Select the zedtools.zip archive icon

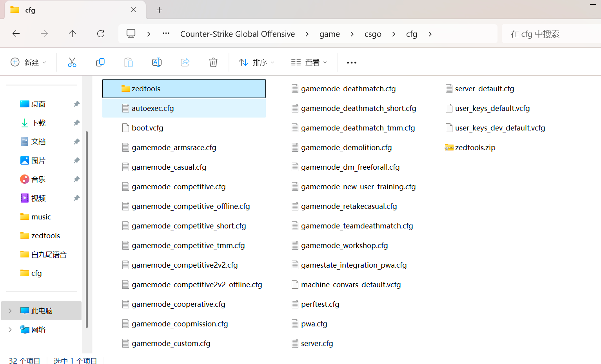point(449,147)
